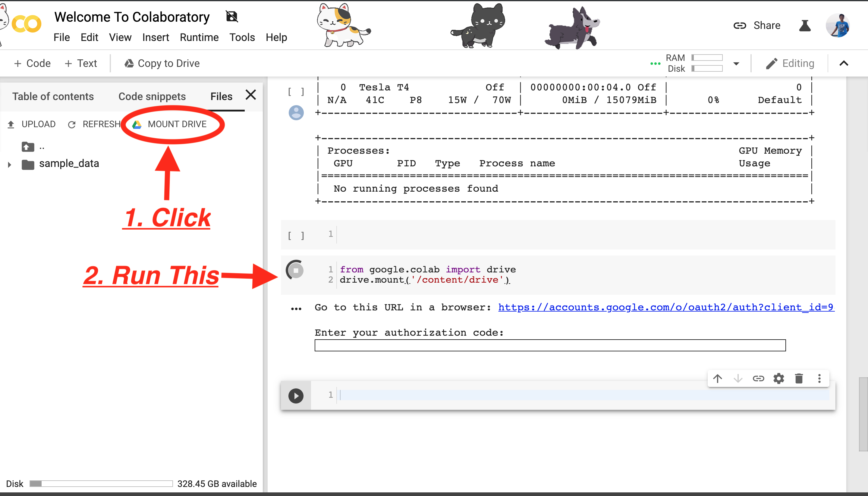Switch to the Code snippets tab
Image resolution: width=868 pixels, height=496 pixels.
click(x=152, y=96)
